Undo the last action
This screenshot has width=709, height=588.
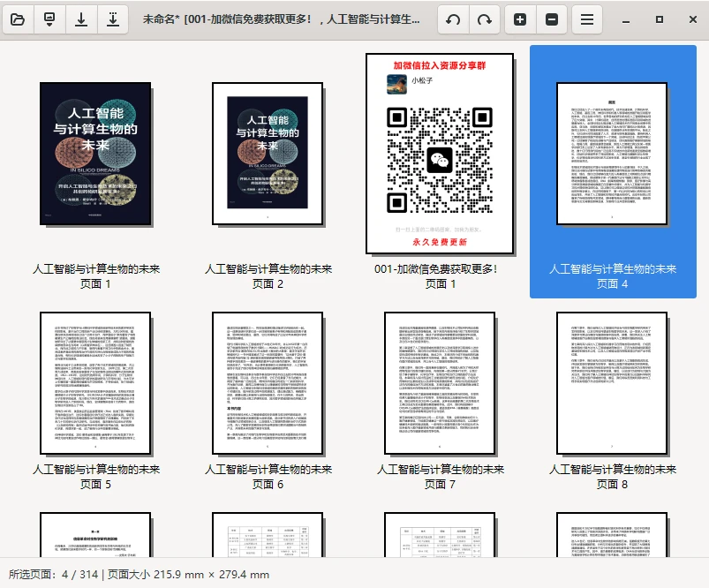tap(453, 19)
